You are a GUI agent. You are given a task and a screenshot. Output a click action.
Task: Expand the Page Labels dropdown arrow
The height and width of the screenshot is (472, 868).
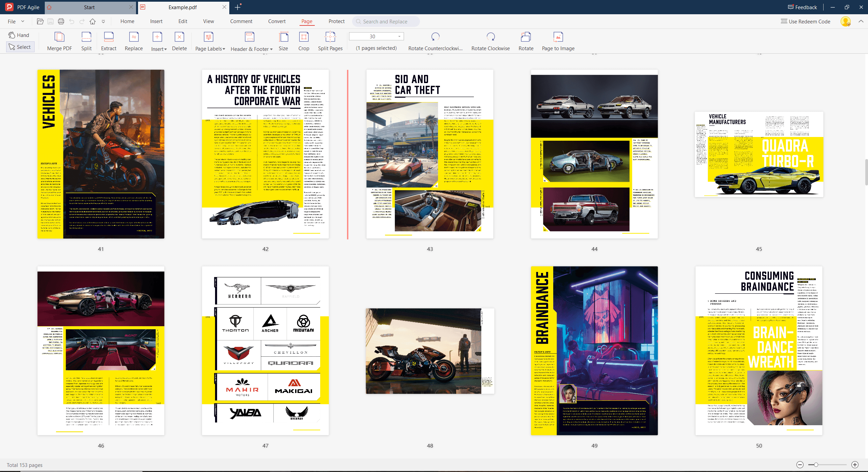224,49
